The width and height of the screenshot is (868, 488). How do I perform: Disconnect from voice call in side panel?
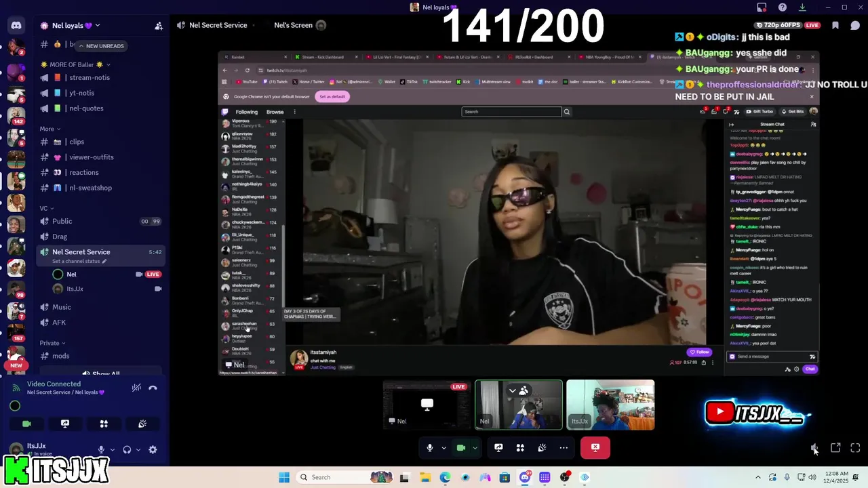(153, 388)
